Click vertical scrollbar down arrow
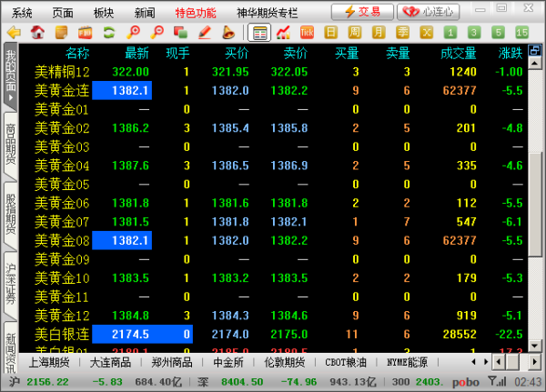546x392 pixels. click(x=534, y=346)
